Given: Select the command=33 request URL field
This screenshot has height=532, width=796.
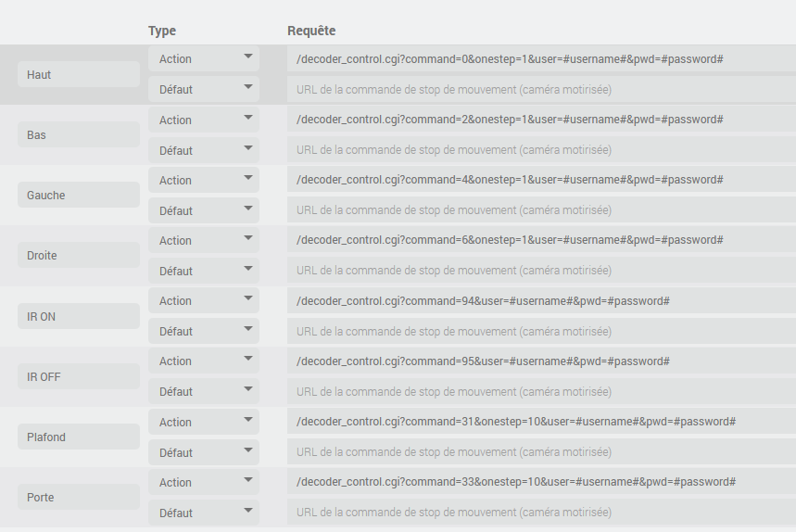Looking at the screenshot, I should 541,482.
